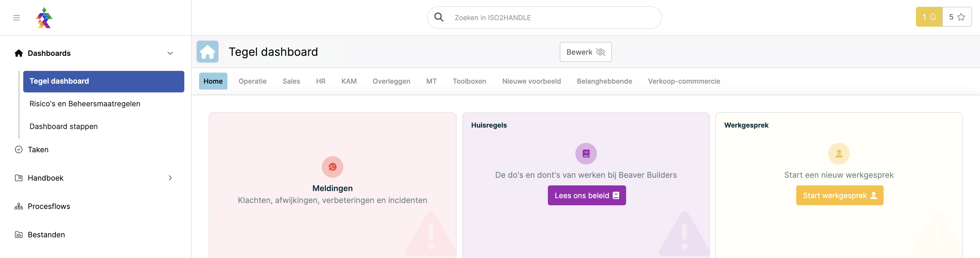Image resolution: width=980 pixels, height=258 pixels.
Task: Click the Bestanden image folder icon
Action: (19, 234)
